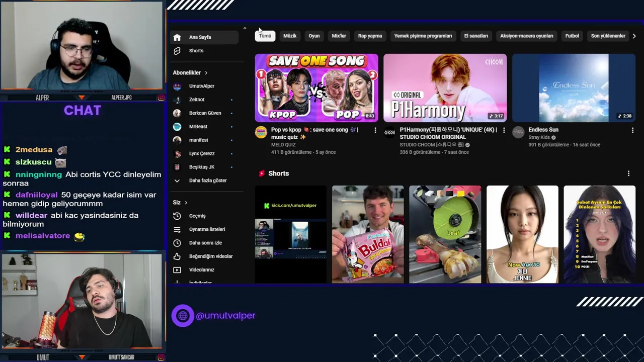Screen dimensions: 644x362
Task: Click chat username nningninng
Action: 39,174
